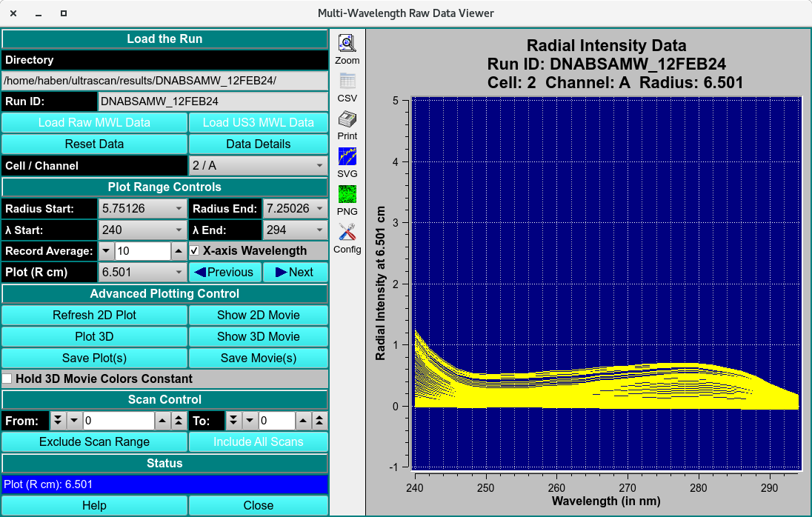Click the Data Details button
This screenshot has width=812, height=517.
(x=258, y=144)
